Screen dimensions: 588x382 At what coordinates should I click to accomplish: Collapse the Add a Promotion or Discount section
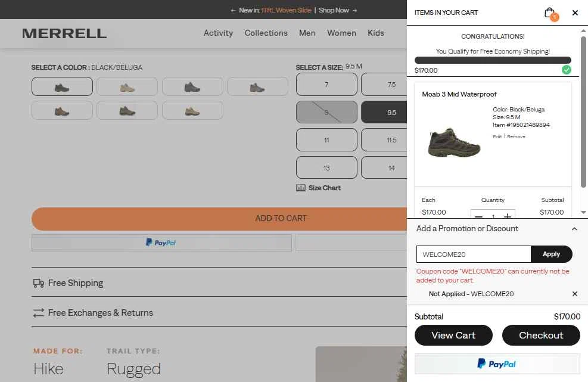pos(574,229)
